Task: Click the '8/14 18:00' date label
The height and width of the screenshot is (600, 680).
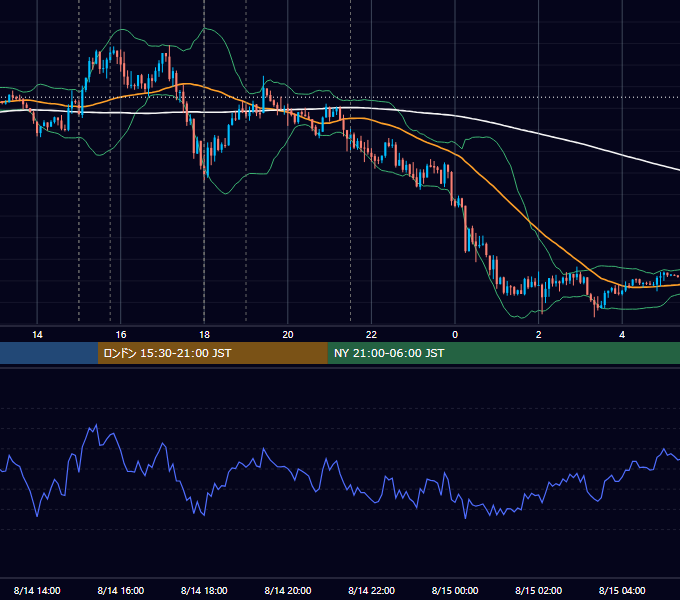Action: pos(204,590)
